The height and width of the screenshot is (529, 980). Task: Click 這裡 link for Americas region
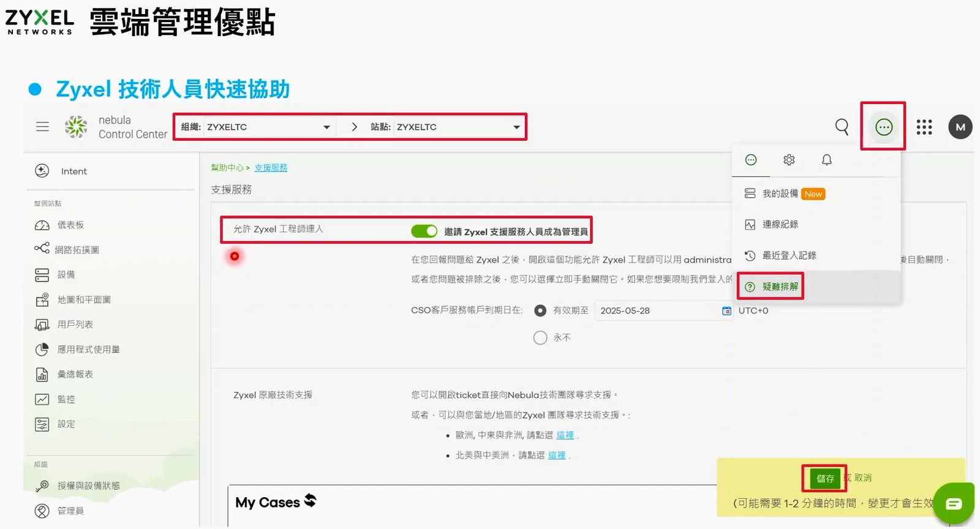(x=557, y=455)
